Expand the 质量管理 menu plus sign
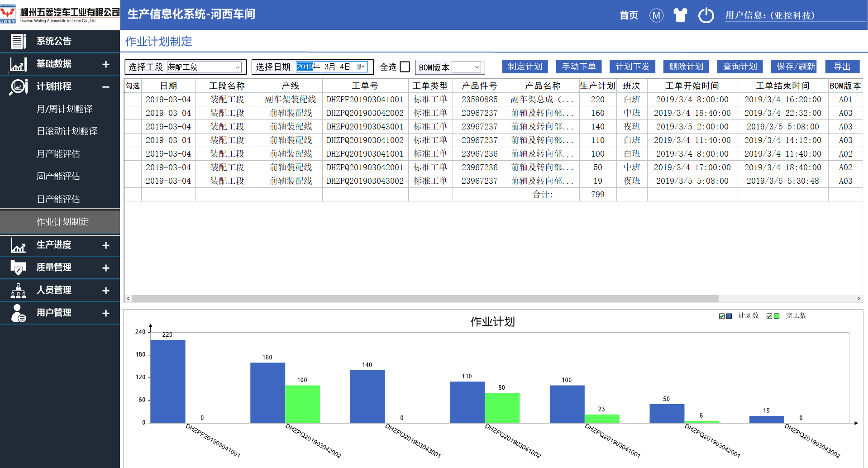The height and width of the screenshot is (468, 868). pos(106,268)
